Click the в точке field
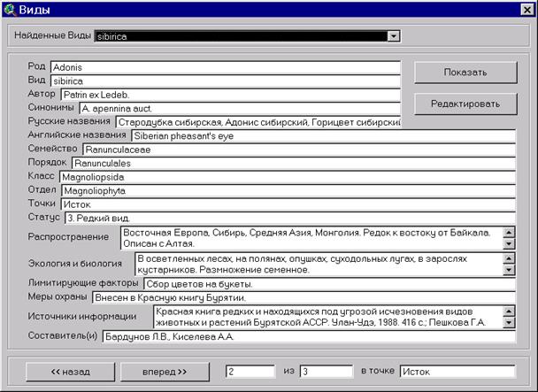Image resolution: width=538 pixels, height=392 pixels. tap(457, 371)
